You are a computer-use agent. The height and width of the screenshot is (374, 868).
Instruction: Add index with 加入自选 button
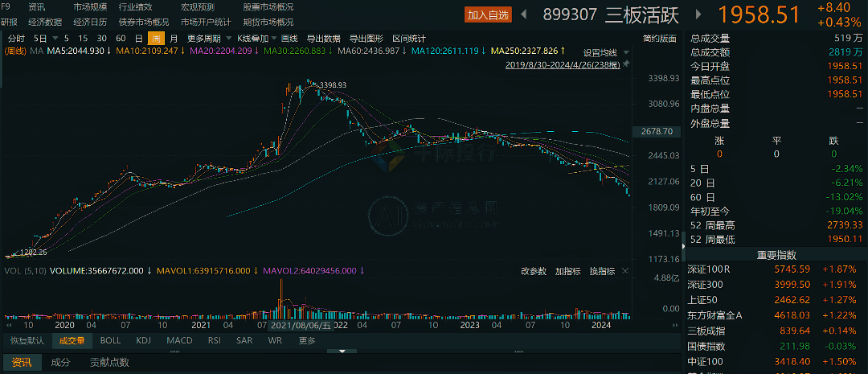[x=488, y=15]
